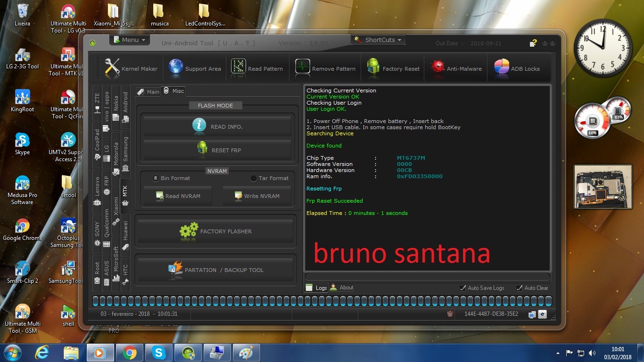Open Internet Explorer from the taskbar
Screen dimensions: 644x362
[42, 353]
